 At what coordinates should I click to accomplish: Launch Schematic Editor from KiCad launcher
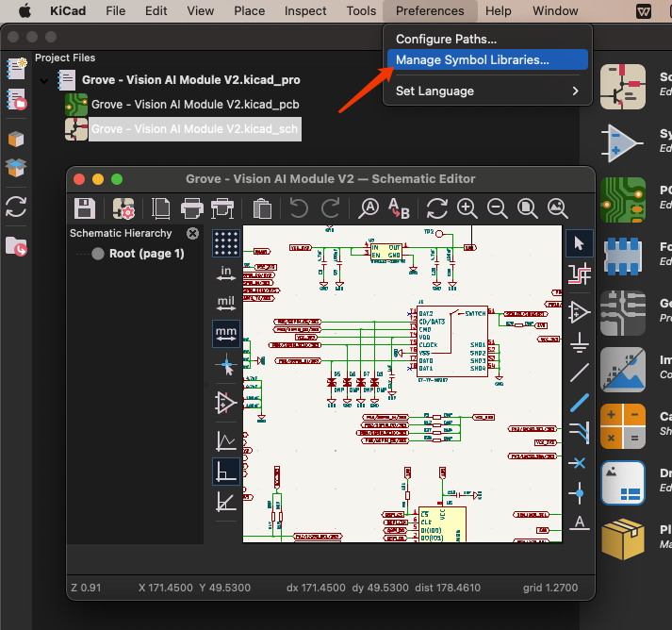(623, 87)
